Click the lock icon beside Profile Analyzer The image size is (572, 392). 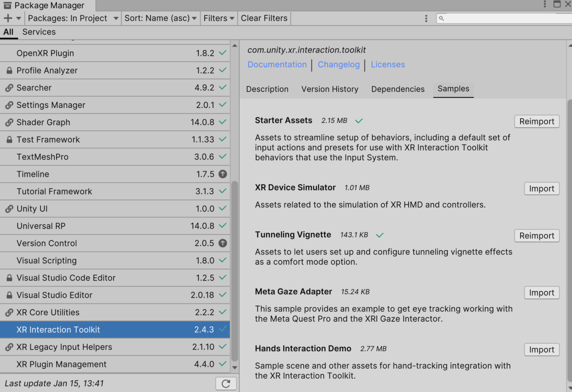click(x=9, y=70)
